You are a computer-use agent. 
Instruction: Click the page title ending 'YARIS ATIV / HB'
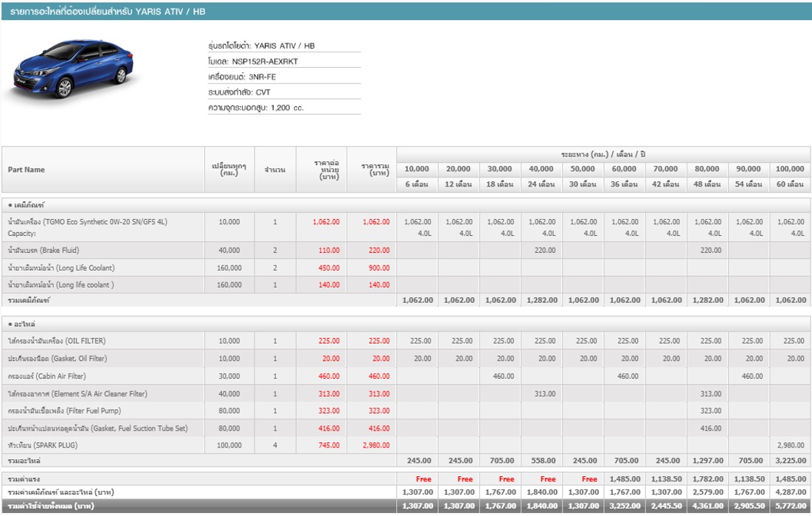pyautogui.click(x=107, y=11)
